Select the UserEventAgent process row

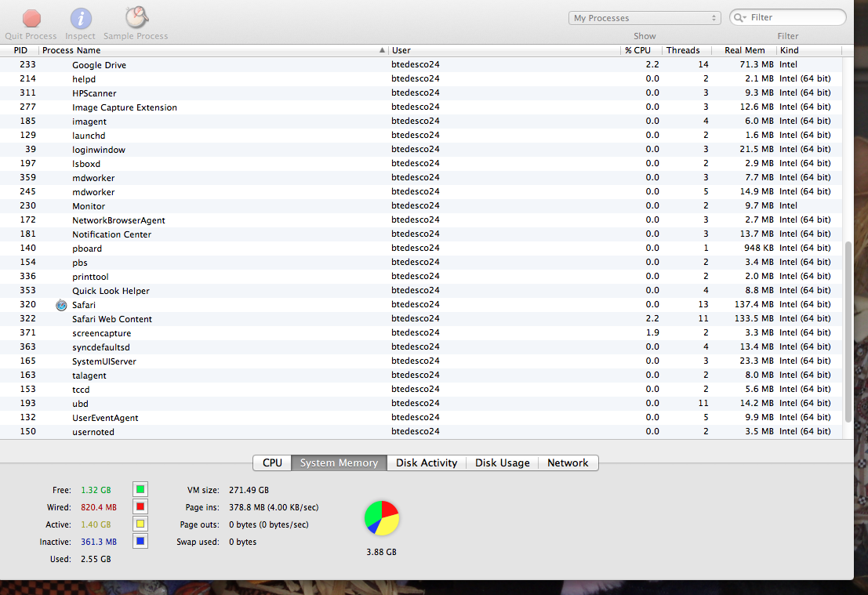click(x=421, y=417)
